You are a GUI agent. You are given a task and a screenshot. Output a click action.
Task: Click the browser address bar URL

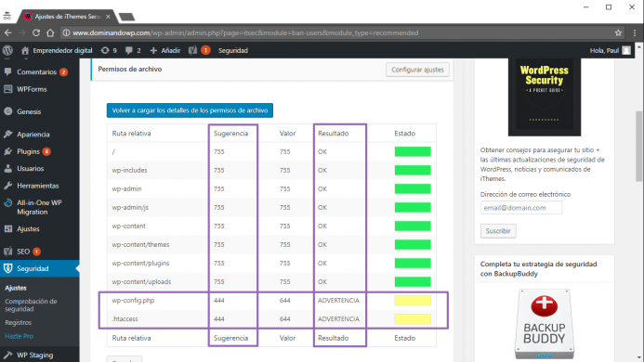point(245,32)
